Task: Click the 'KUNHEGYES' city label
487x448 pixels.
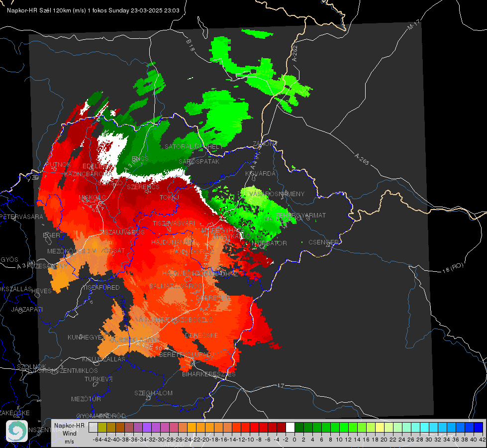Action: point(87,337)
